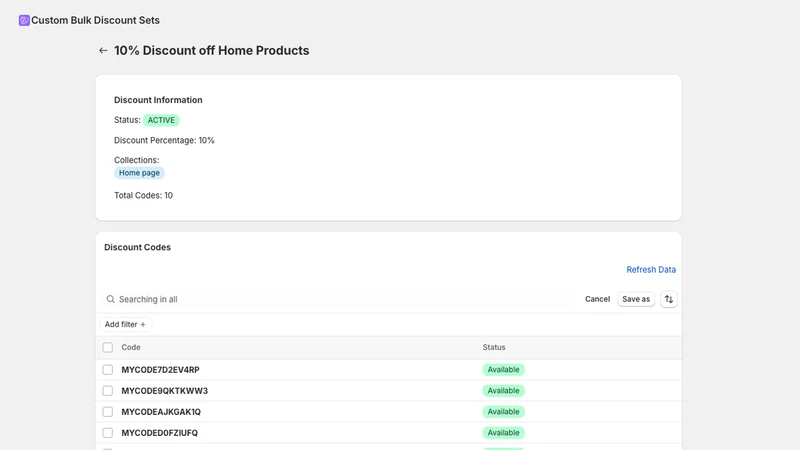Click the Custom Bulk Discount Sets app name
The height and width of the screenshot is (450, 800).
pos(95,20)
